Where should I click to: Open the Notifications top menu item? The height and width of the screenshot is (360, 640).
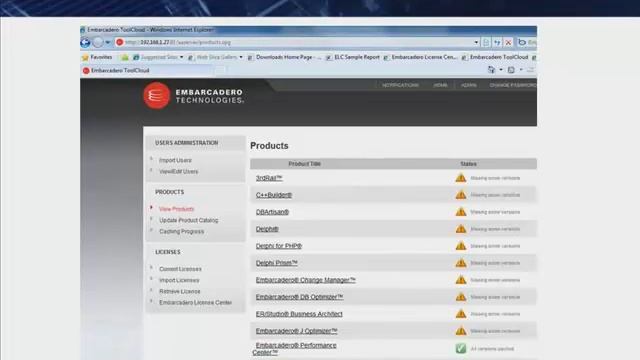(x=400, y=85)
